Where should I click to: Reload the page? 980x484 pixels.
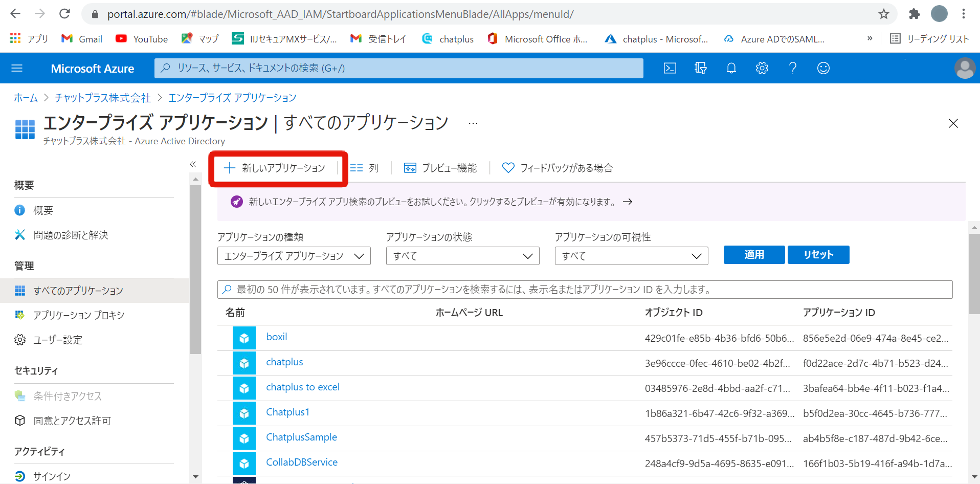tap(64, 14)
